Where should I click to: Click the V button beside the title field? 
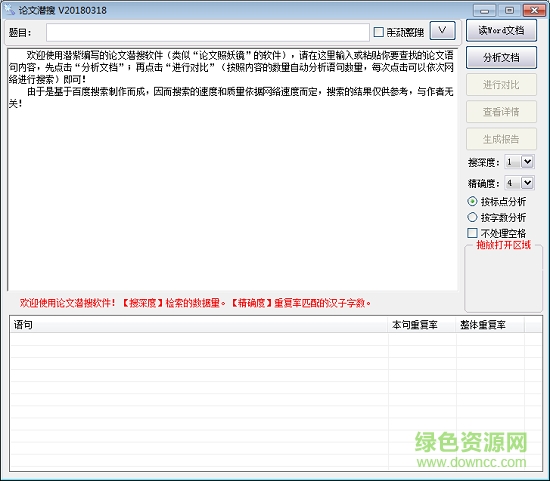(x=442, y=31)
